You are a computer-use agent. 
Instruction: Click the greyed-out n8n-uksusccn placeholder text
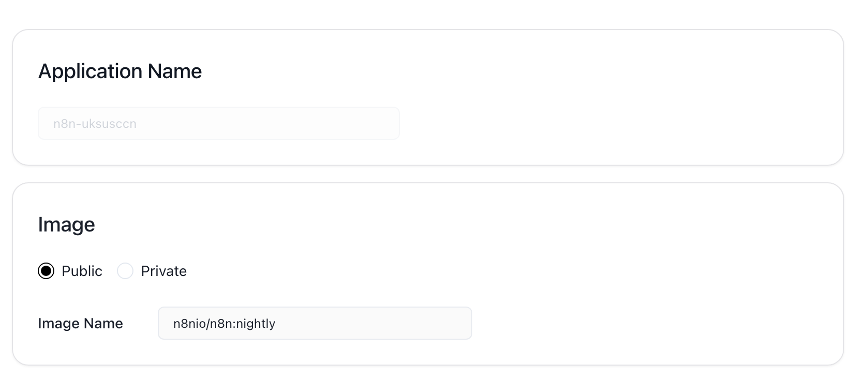tap(95, 124)
